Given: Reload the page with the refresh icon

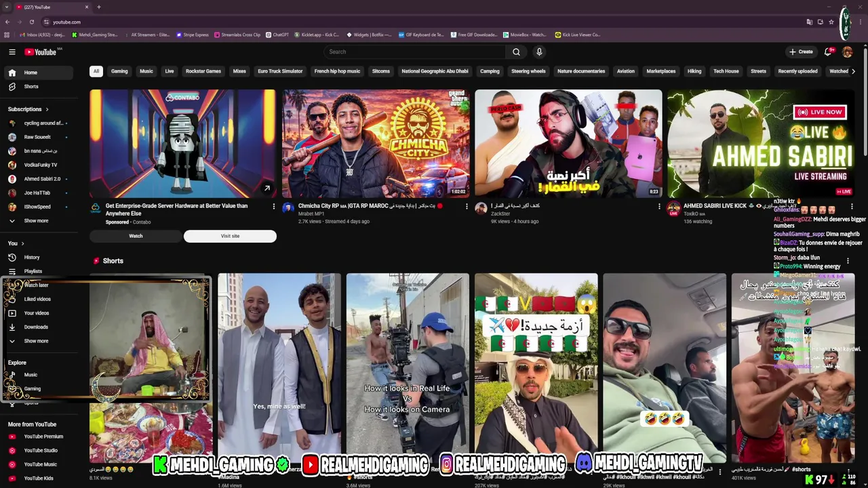Looking at the screenshot, I should pos(33,22).
